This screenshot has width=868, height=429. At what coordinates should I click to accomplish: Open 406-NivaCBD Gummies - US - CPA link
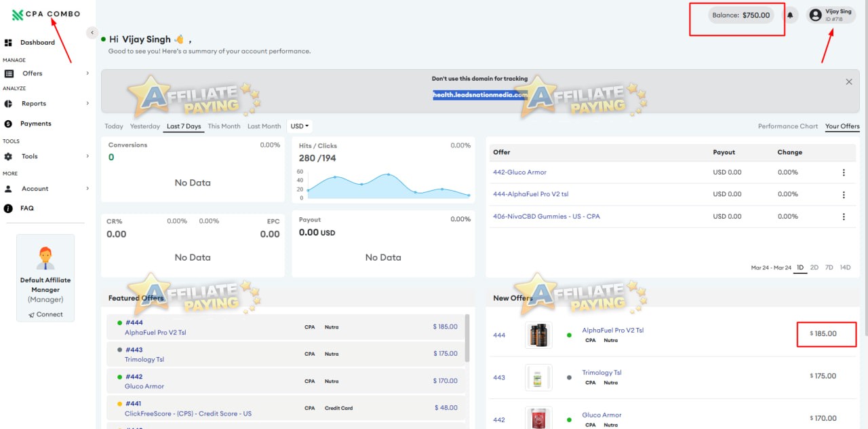(x=547, y=217)
